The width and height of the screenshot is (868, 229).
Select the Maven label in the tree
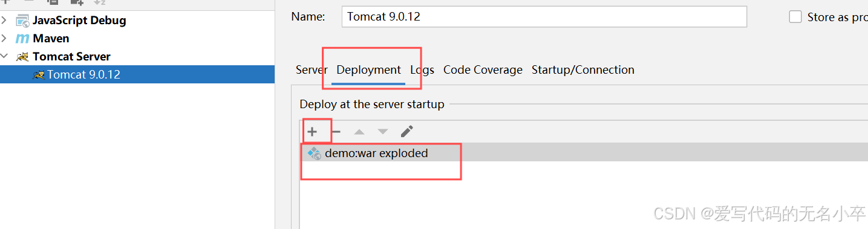[x=51, y=39]
